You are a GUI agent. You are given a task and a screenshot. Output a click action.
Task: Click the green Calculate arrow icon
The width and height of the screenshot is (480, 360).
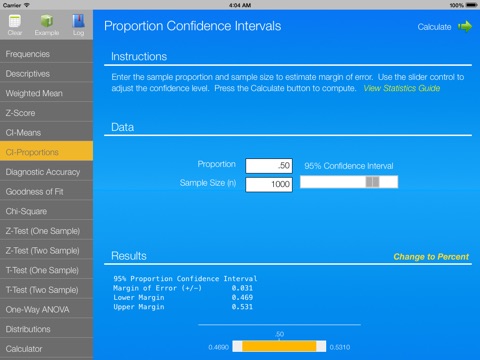pyautogui.click(x=465, y=26)
